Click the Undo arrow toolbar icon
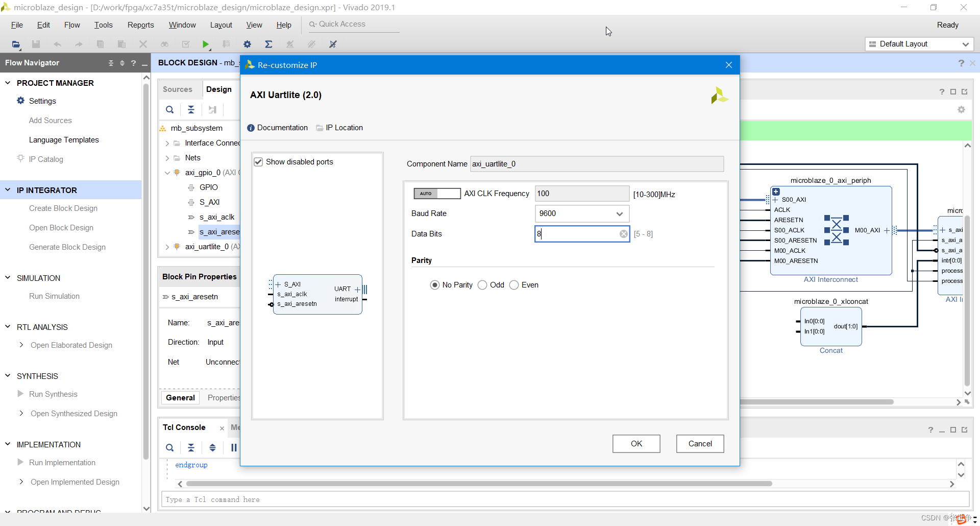This screenshot has height=526, width=980. 57,44
